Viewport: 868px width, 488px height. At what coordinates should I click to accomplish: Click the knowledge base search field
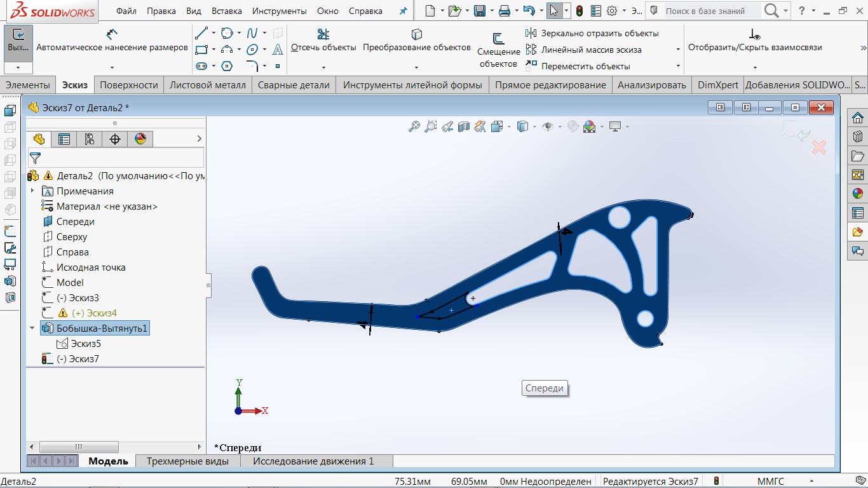(710, 11)
